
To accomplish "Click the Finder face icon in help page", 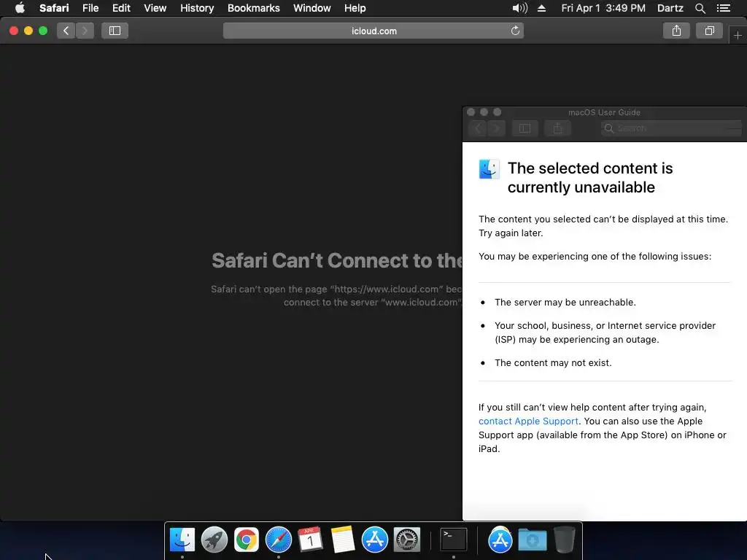I will coord(489,169).
